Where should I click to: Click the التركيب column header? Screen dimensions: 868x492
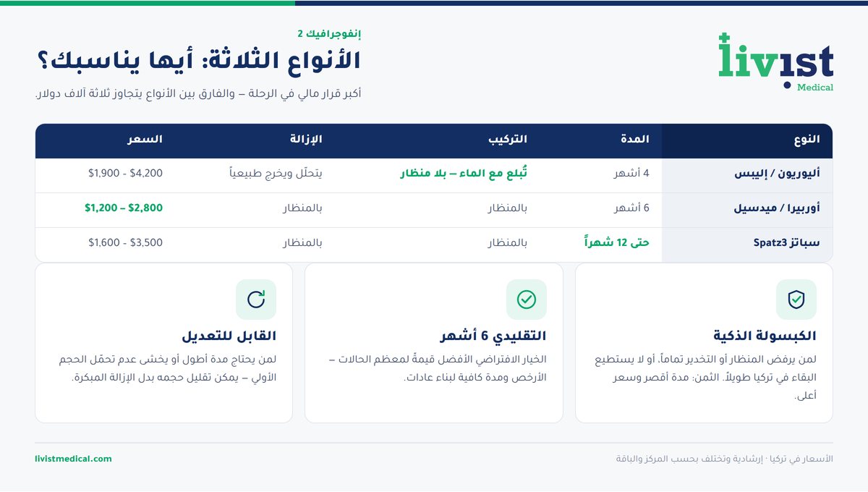click(507, 140)
